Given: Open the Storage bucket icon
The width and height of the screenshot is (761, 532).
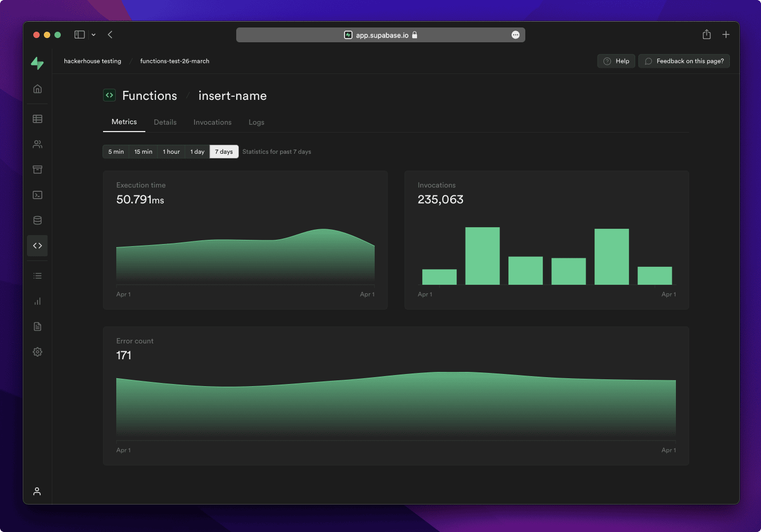Looking at the screenshot, I should tap(37, 169).
